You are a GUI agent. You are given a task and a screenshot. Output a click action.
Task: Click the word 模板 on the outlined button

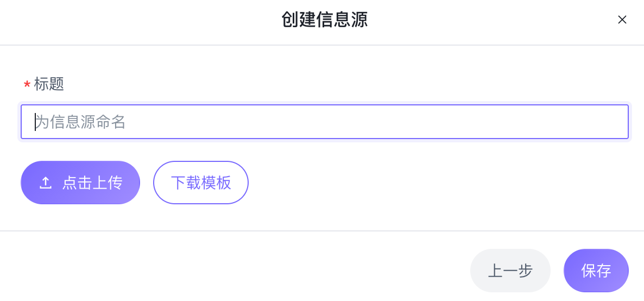coord(216,183)
